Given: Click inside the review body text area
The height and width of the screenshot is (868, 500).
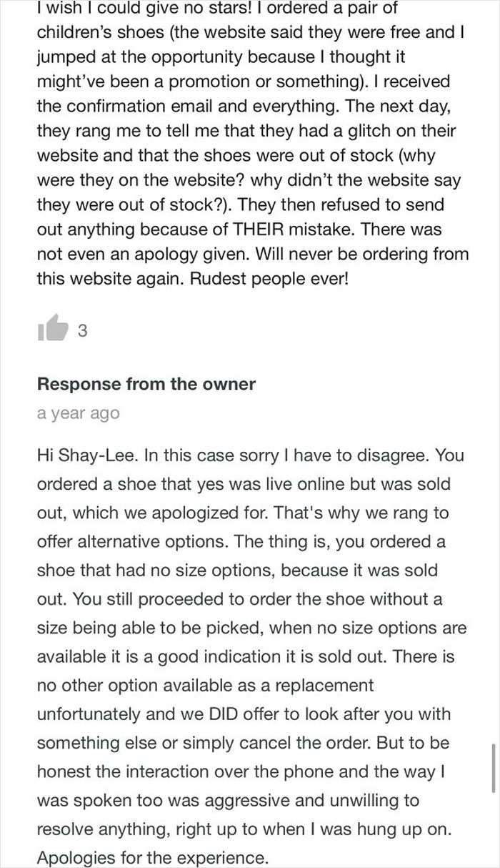Looking at the screenshot, I should (250, 143).
